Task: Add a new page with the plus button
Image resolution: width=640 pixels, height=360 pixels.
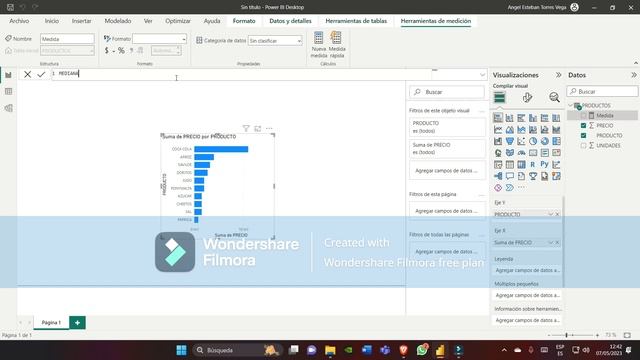Action: click(x=77, y=322)
